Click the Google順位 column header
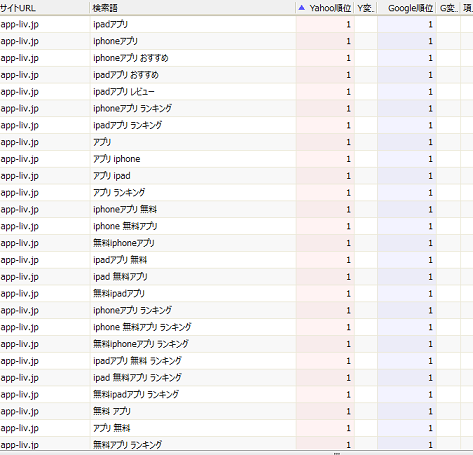473x455 pixels. [406, 8]
